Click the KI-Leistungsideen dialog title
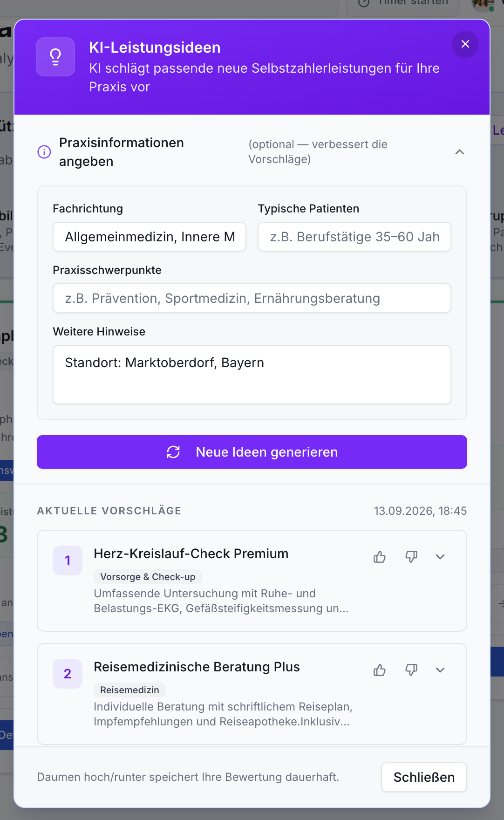 [x=155, y=48]
